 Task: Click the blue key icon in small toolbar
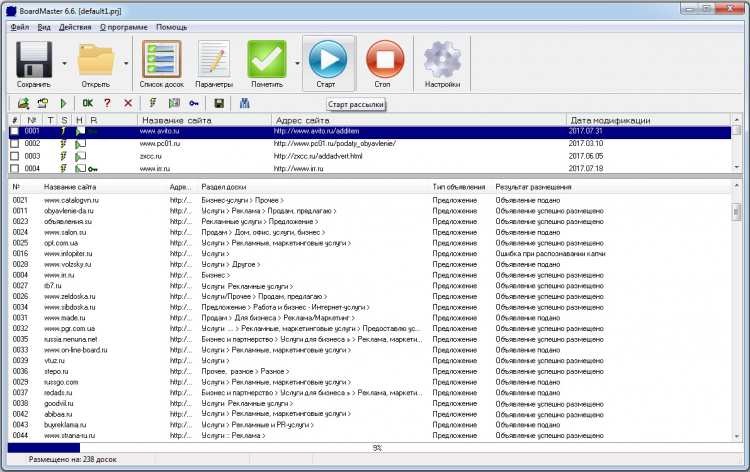pyautogui.click(x=193, y=103)
